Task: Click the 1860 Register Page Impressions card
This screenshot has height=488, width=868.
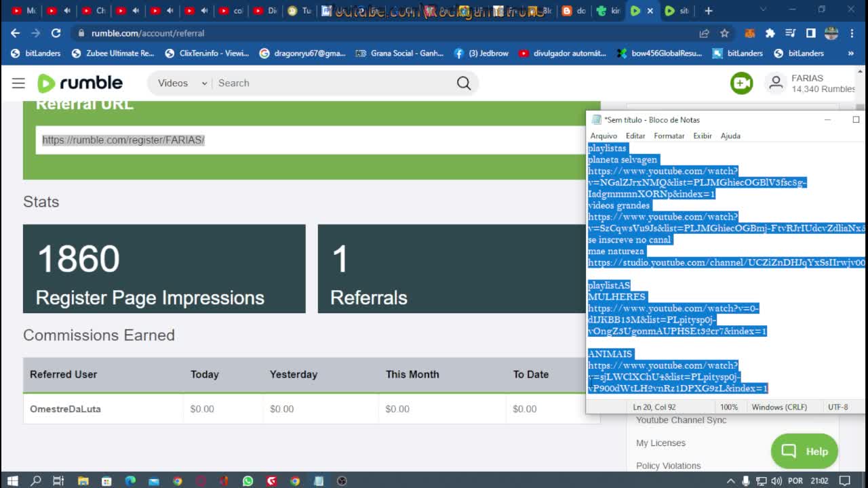Action: point(164,269)
